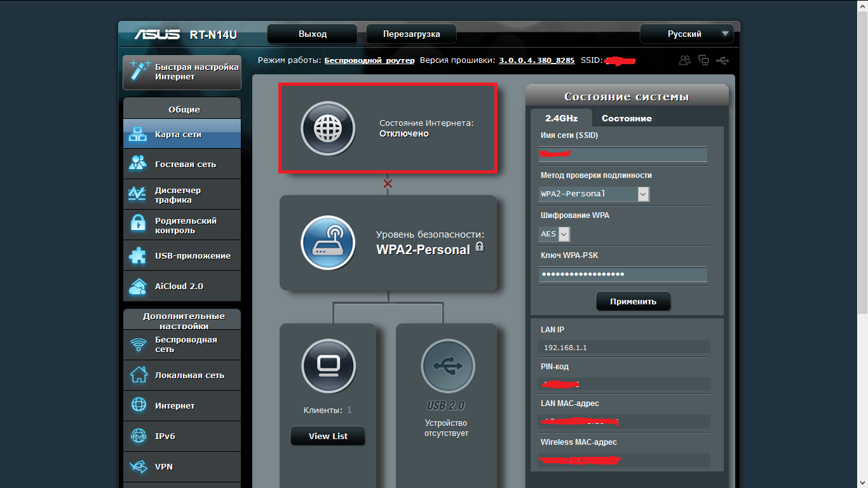Click the Wireless Wi-Fi signal sidebar icon
Screen dimensions: 868x488
click(138, 345)
